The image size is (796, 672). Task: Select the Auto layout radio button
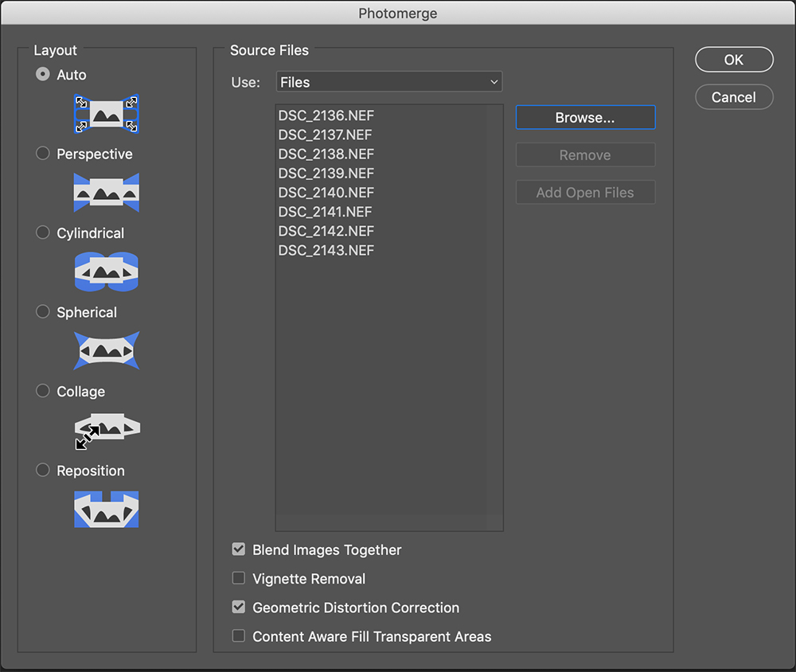point(43,74)
